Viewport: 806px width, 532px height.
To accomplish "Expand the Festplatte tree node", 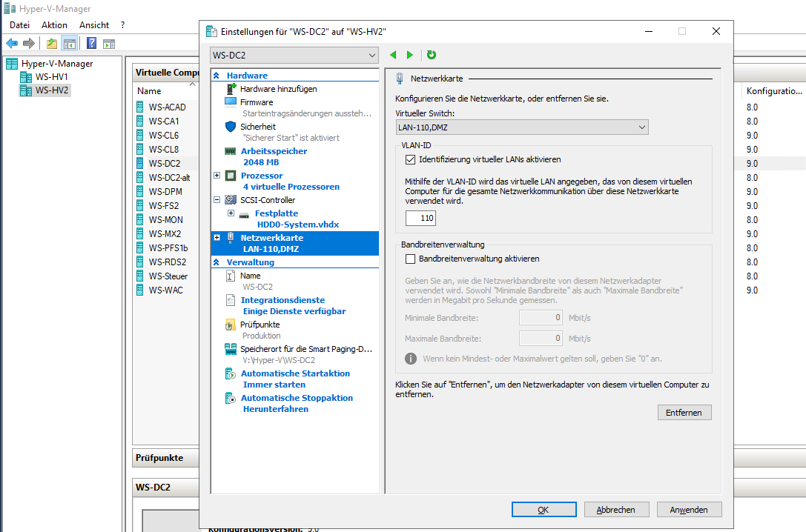I will [x=231, y=213].
